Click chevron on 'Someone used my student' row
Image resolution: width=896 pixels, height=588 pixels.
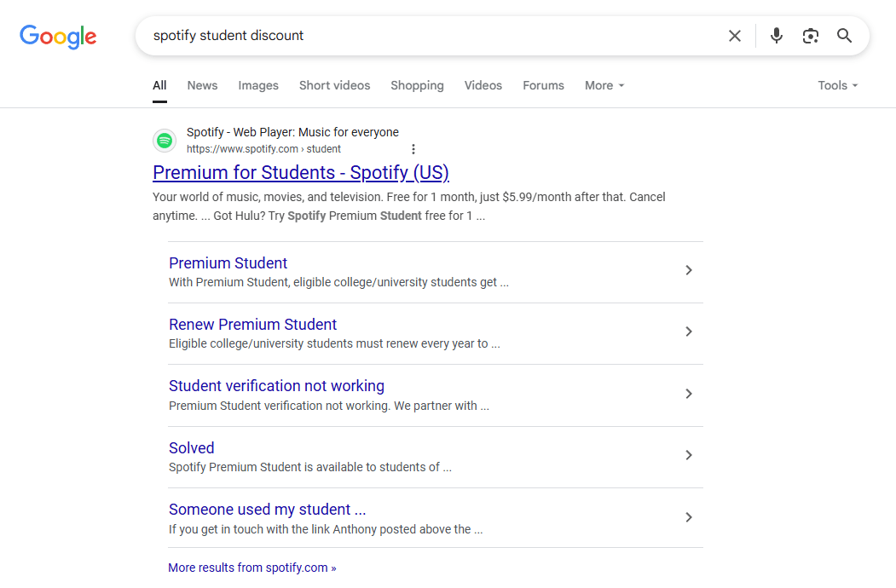click(689, 517)
